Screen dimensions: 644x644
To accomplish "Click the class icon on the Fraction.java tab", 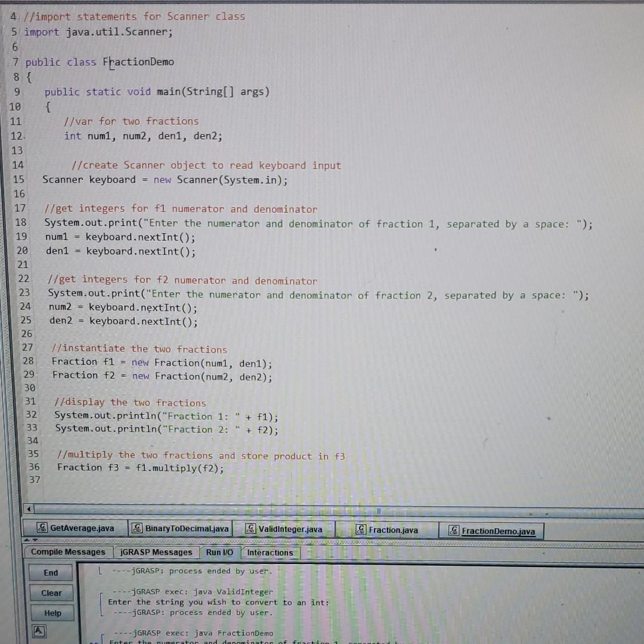I will pos(360,530).
